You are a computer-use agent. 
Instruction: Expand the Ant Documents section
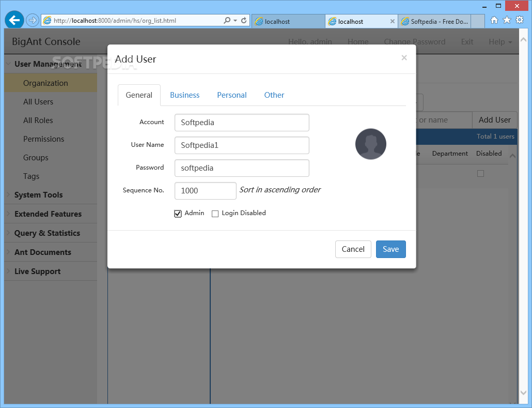click(x=51, y=252)
